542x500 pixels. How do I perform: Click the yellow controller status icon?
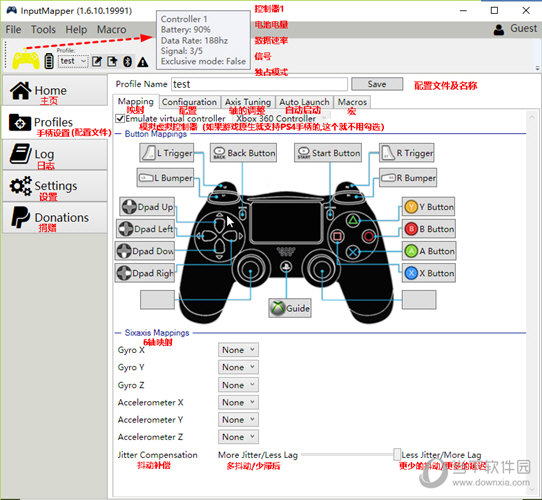(x=26, y=59)
